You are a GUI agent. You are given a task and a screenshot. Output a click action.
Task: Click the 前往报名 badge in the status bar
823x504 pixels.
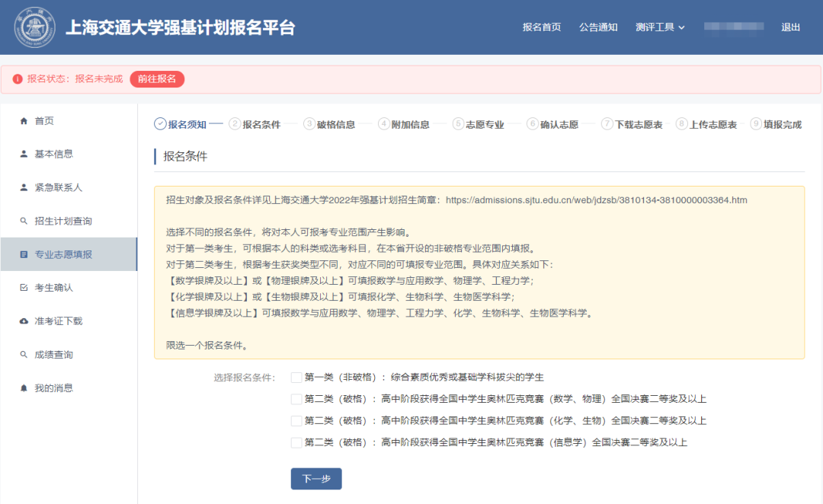(156, 78)
